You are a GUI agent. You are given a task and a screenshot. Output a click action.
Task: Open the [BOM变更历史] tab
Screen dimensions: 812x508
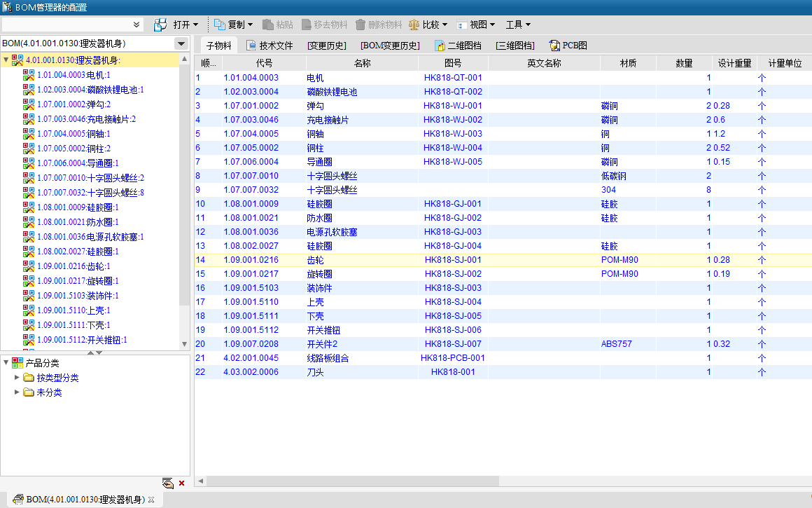[390, 46]
